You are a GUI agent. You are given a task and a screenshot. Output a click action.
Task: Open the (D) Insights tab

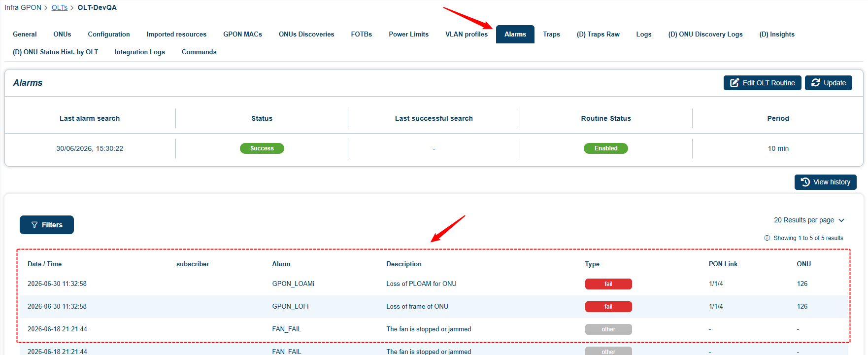777,34
